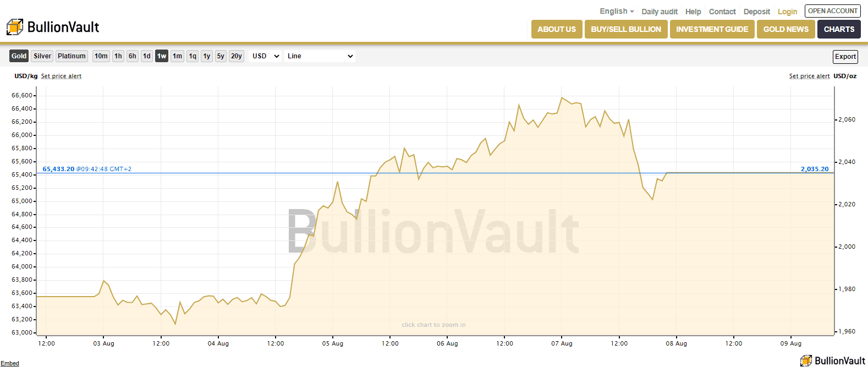
Task: Open the USD currency dropdown
Action: click(266, 56)
